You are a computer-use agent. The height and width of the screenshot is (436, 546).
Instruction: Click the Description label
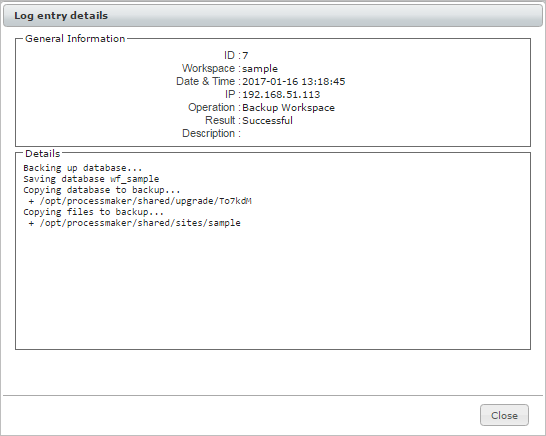[208, 133]
